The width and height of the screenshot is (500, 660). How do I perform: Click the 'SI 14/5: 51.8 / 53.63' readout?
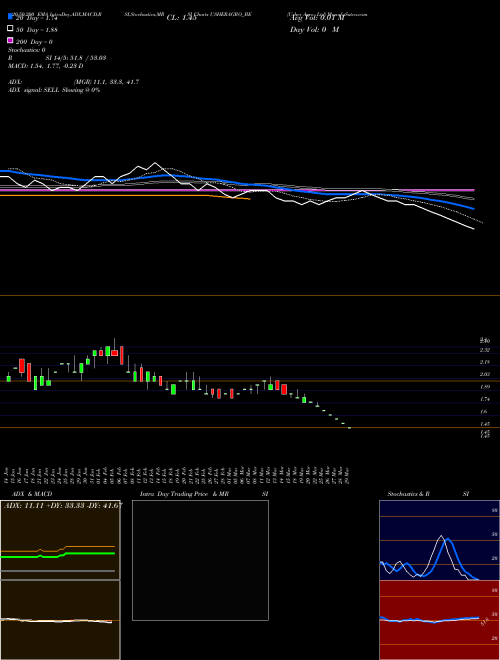pyautogui.click(x=75, y=58)
